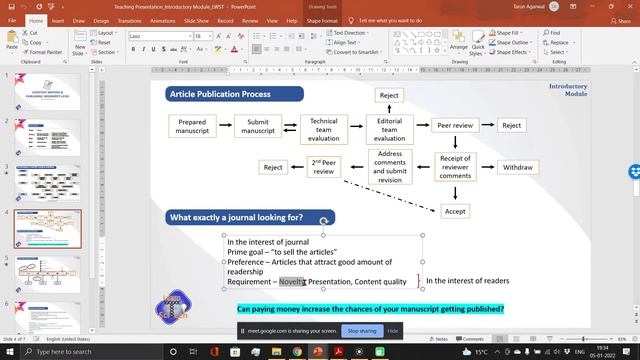This screenshot has height=360, width=640.
Task: Toggle bold formatting
Action: point(133,49)
